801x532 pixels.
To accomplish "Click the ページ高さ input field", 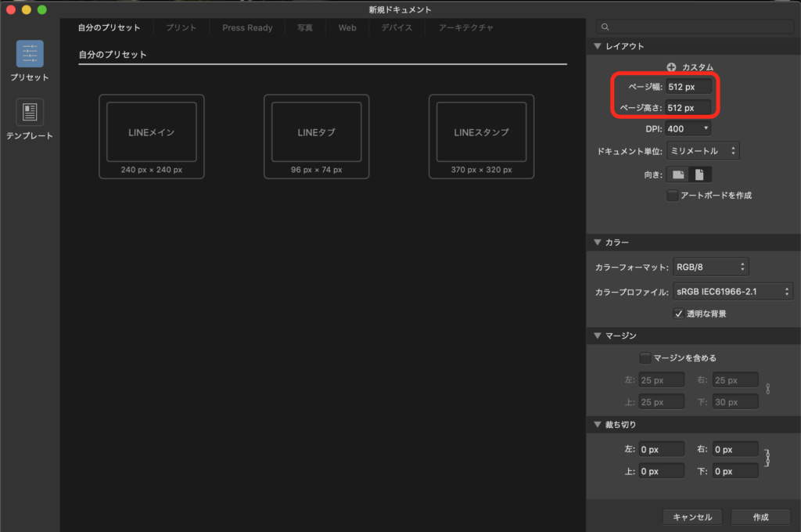I will [688, 108].
